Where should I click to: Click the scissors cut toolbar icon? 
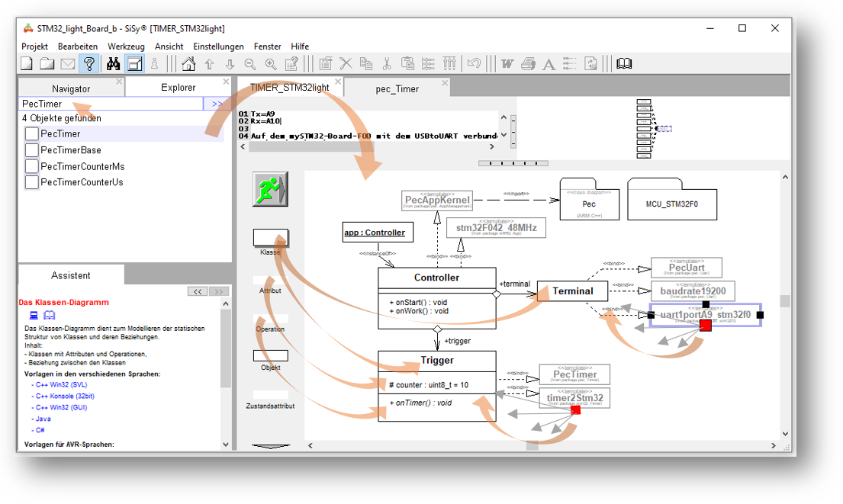pyautogui.click(x=387, y=64)
